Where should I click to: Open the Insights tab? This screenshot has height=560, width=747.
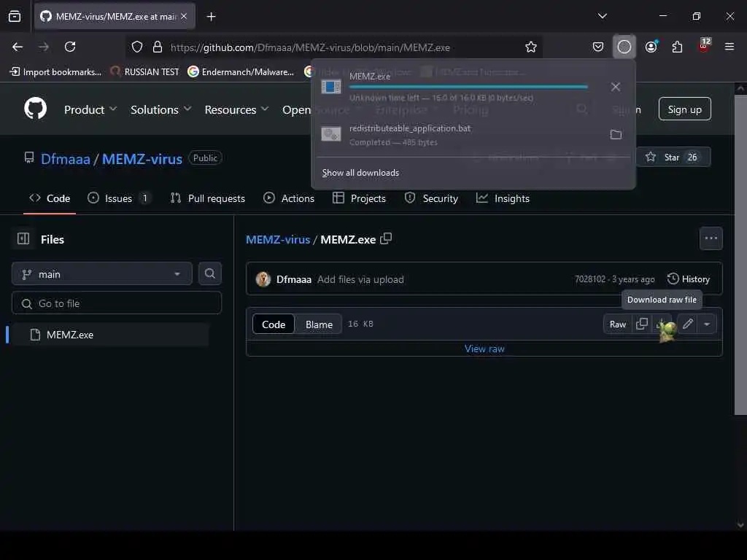[503, 198]
